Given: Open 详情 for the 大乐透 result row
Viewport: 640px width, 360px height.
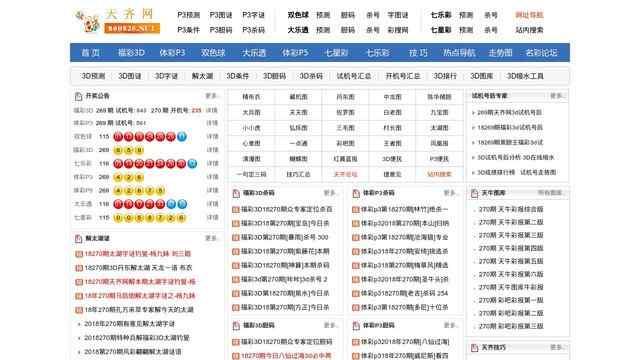Looking at the screenshot, I should [212, 204].
